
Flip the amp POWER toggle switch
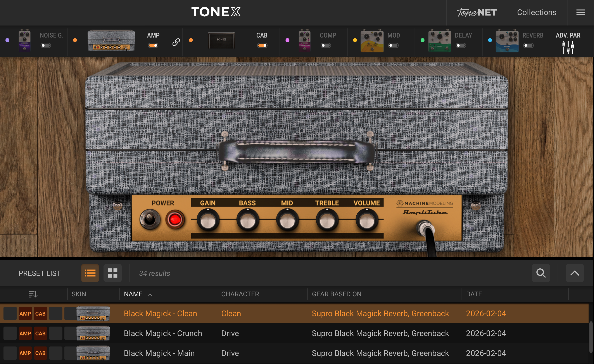click(150, 219)
